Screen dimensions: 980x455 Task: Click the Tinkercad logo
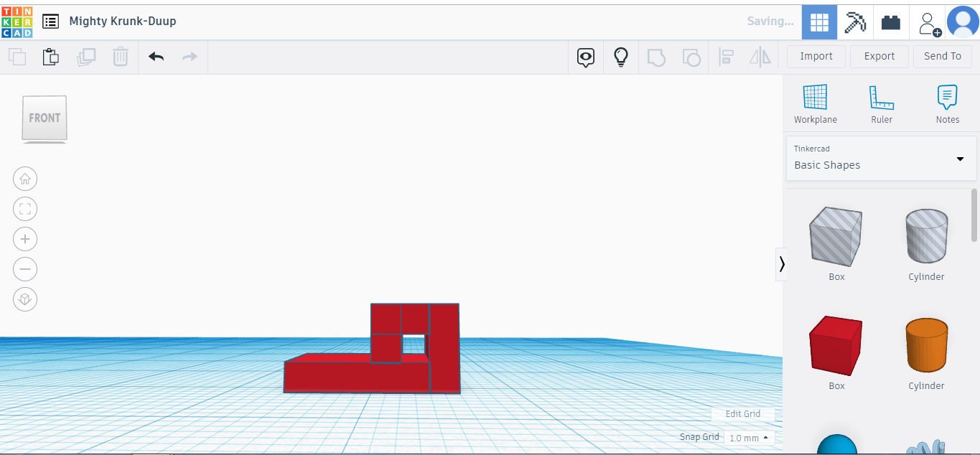coord(17,22)
